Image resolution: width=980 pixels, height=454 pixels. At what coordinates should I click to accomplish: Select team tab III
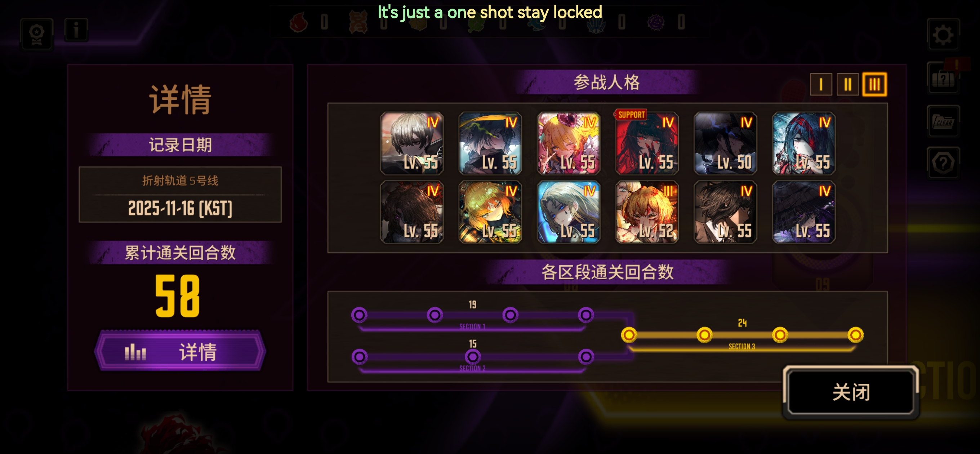[x=874, y=84]
